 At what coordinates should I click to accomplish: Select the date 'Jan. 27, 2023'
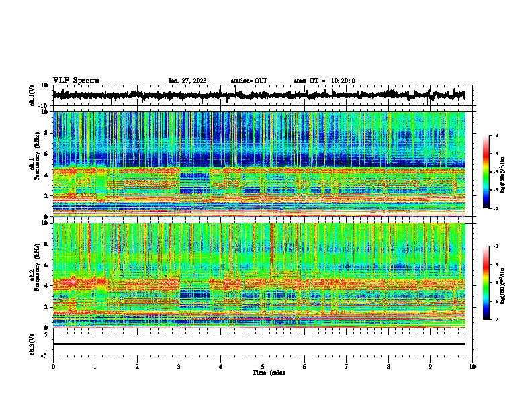click(187, 81)
